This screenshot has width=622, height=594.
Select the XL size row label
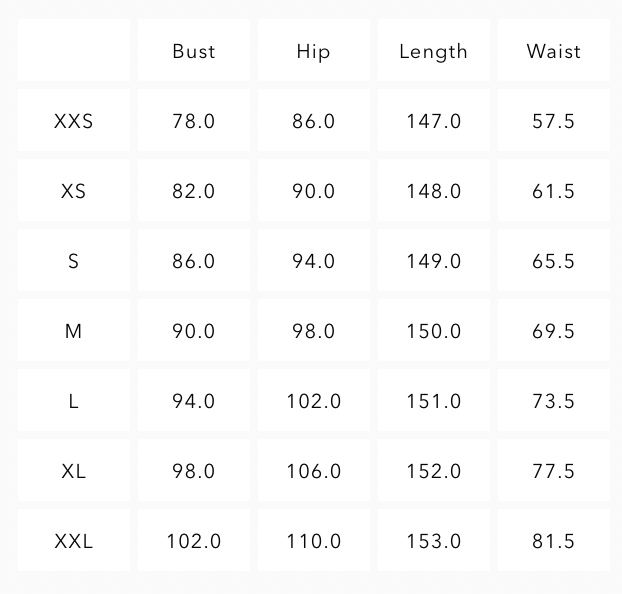pos(74,471)
